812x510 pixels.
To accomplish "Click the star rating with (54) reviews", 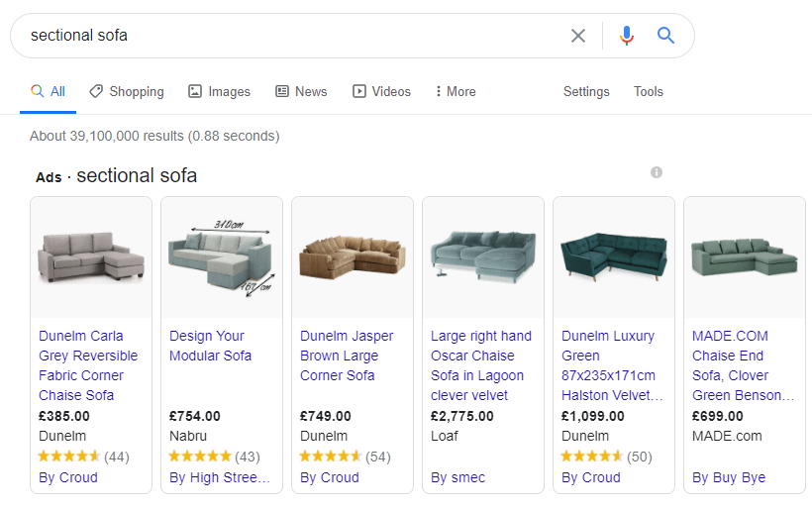I will click(346, 457).
